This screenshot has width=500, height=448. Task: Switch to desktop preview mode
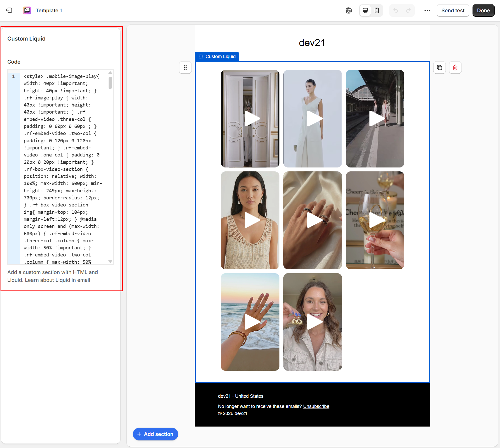click(365, 10)
